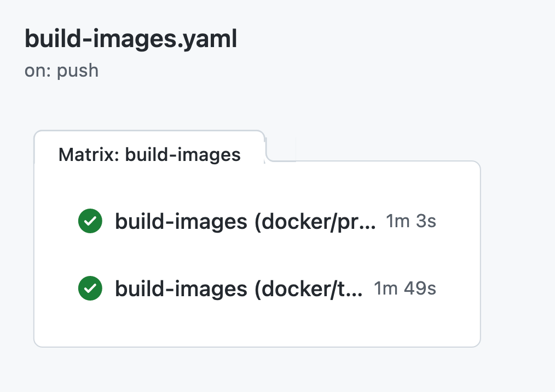Click the word 'Matrix:' in the group header
This screenshot has height=392, width=555.
click(x=89, y=155)
